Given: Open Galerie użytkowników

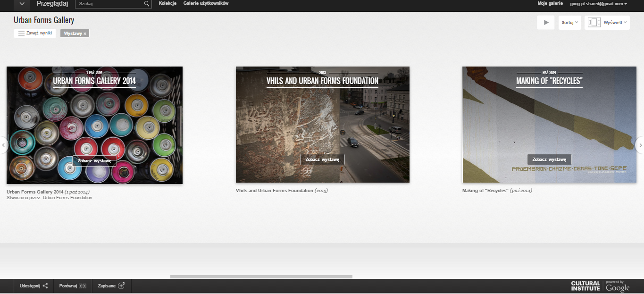Looking at the screenshot, I should tap(206, 3).
